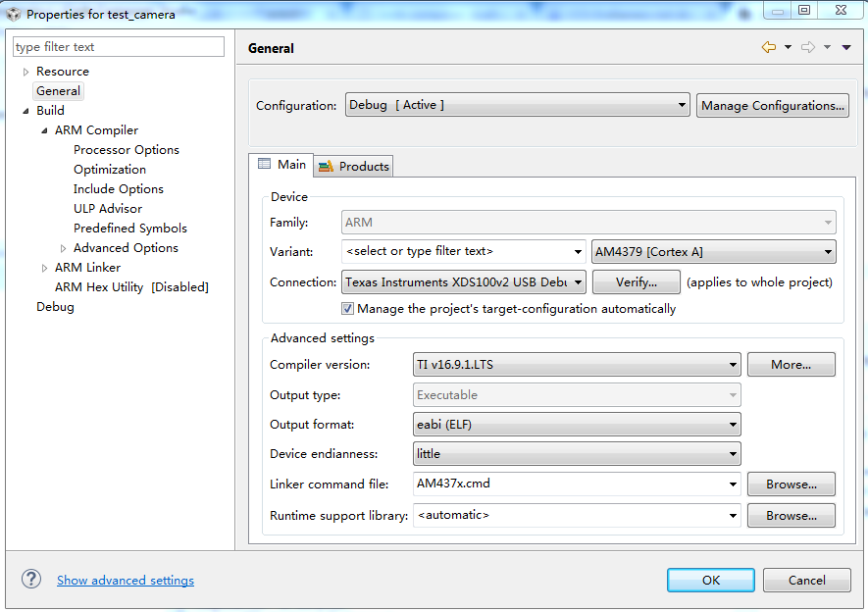Select Advanced Options tree item

pyautogui.click(x=126, y=248)
